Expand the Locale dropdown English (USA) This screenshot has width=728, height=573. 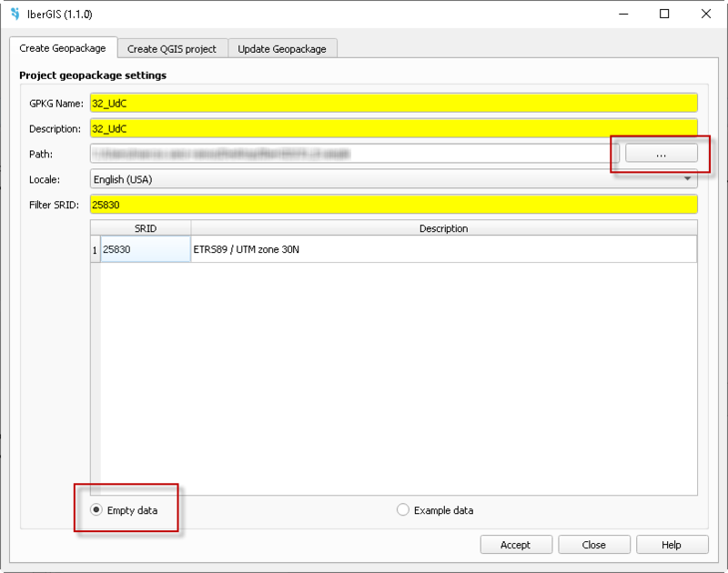tap(393, 179)
